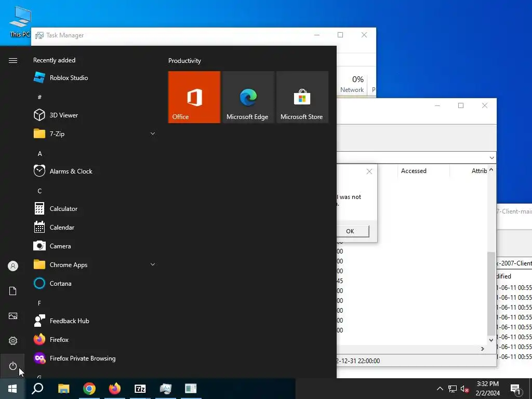This screenshot has height=399, width=532.
Task: Jump to letter F section header
Action: click(x=39, y=303)
